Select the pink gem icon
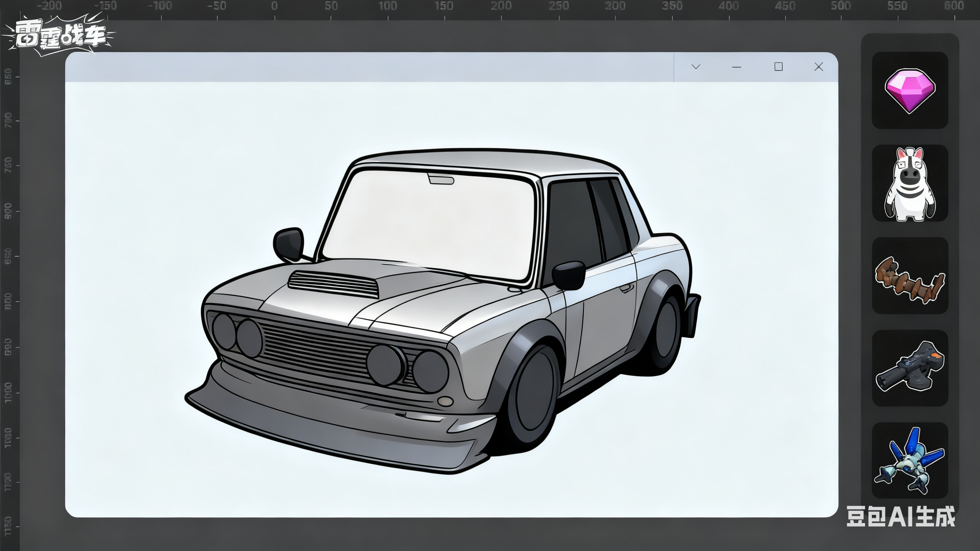 pos(910,90)
